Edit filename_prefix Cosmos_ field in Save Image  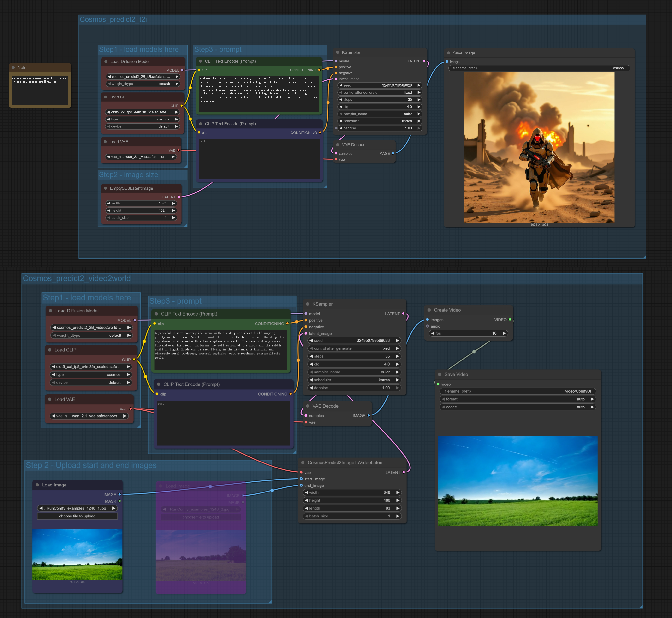tap(539, 68)
